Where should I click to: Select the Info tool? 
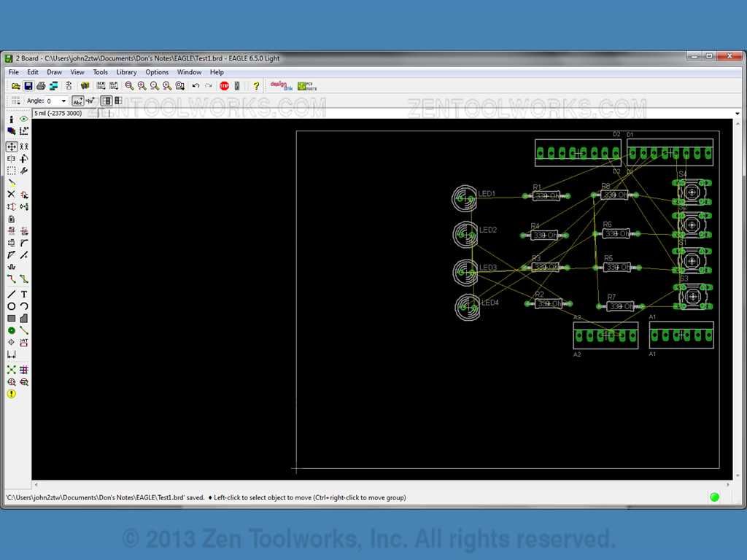pos(12,119)
